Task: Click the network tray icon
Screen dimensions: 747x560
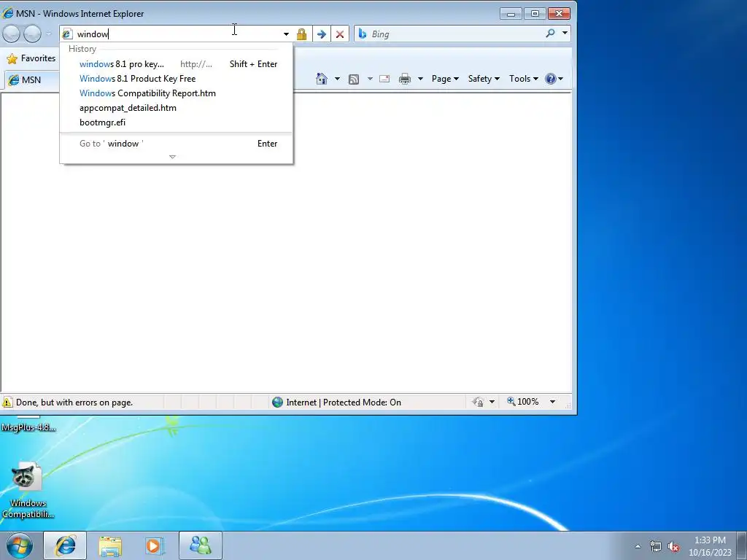Action: point(656,546)
